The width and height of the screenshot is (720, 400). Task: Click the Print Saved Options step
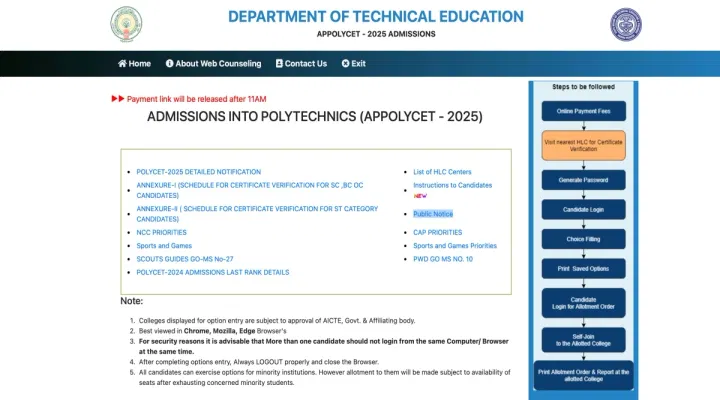(583, 270)
